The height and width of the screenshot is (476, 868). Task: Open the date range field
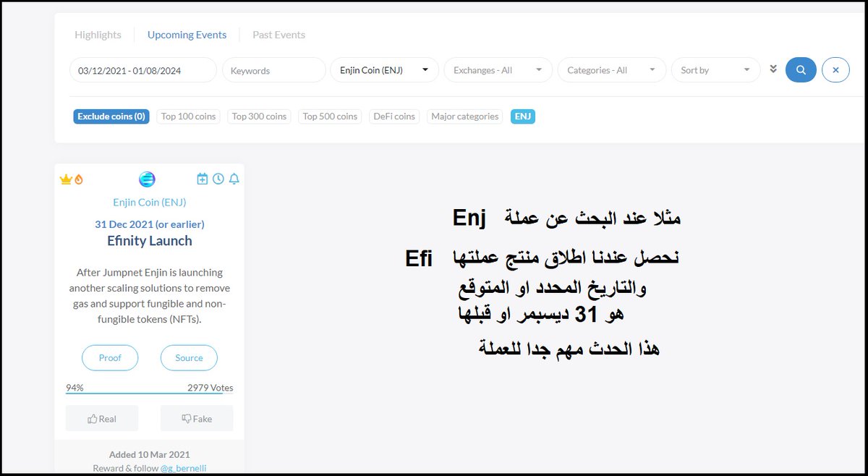tap(143, 70)
